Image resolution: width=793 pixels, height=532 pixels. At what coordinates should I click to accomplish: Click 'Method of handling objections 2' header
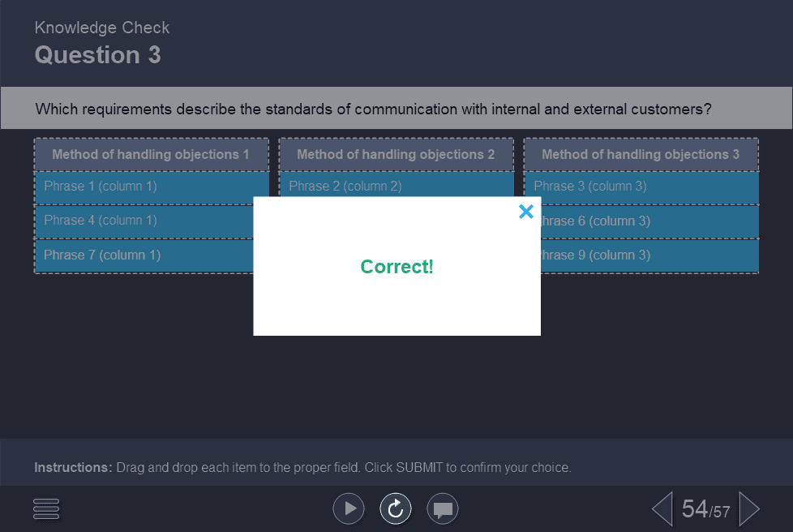[x=396, y=154]
